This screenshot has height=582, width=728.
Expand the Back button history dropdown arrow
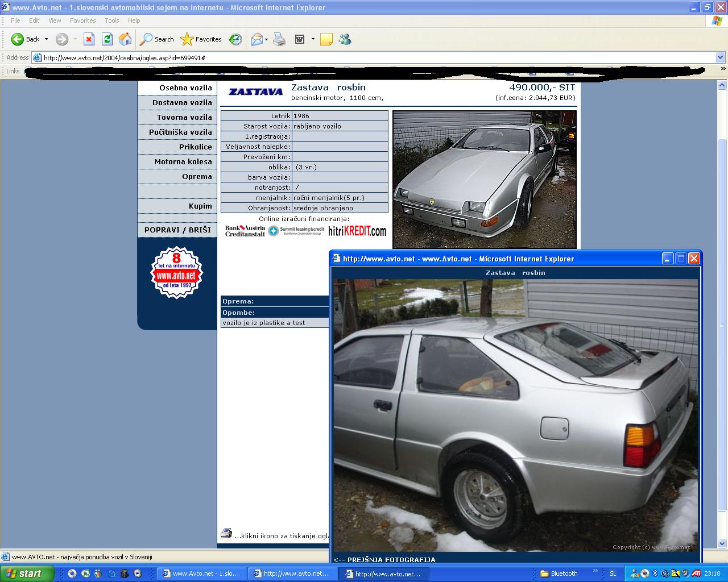[x=46, y=39]
